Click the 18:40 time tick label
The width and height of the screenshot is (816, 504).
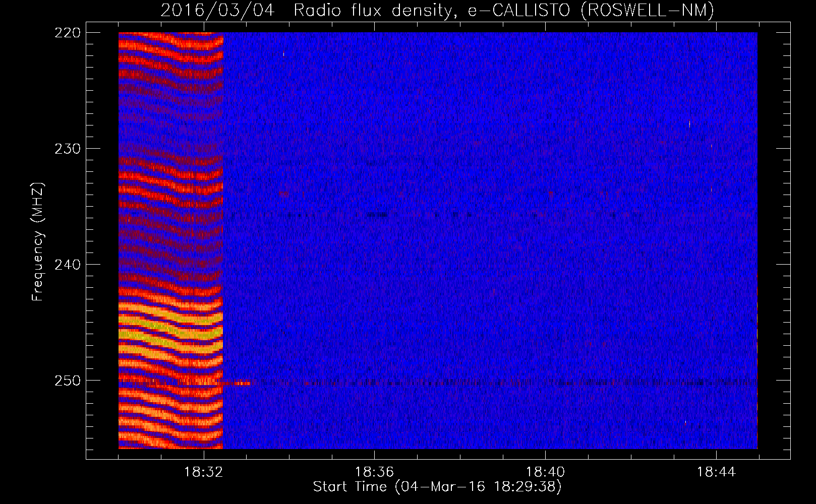click(545, 472)
